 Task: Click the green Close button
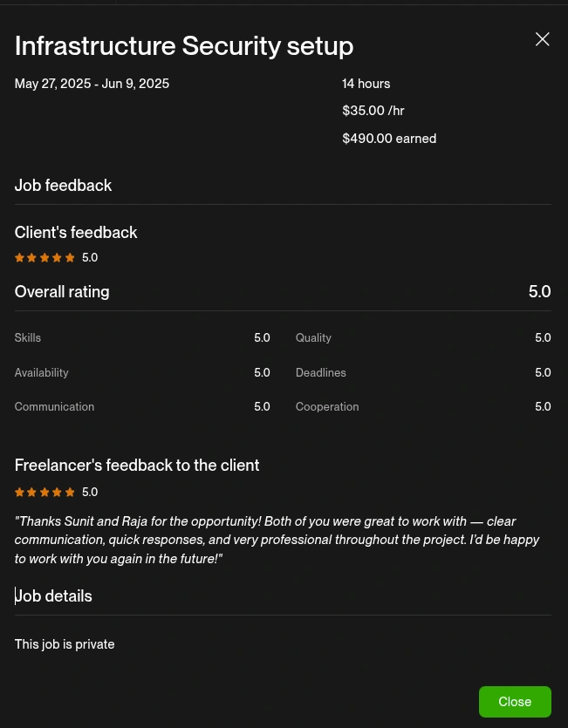click(x=515, y=702)
